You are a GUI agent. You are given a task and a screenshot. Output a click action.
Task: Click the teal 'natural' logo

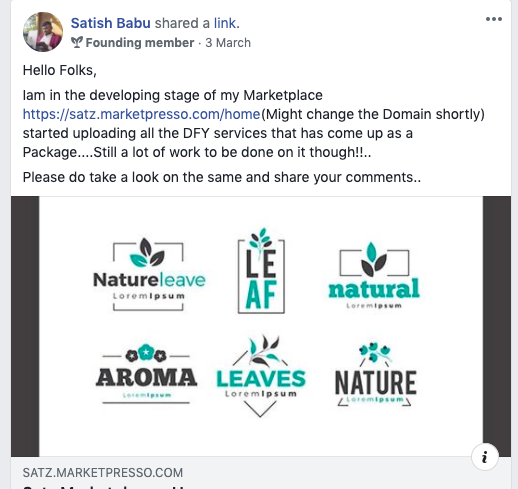[374, 275]
